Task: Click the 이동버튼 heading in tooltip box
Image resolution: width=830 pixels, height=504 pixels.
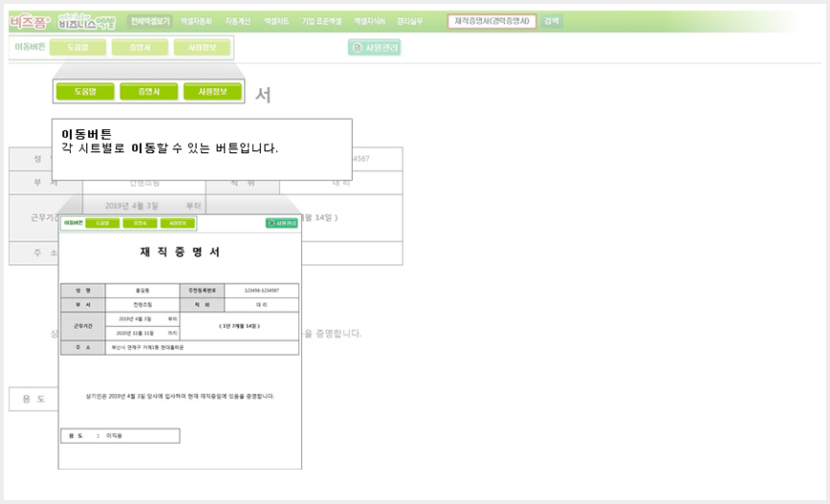Action: (x=86, y=134)
